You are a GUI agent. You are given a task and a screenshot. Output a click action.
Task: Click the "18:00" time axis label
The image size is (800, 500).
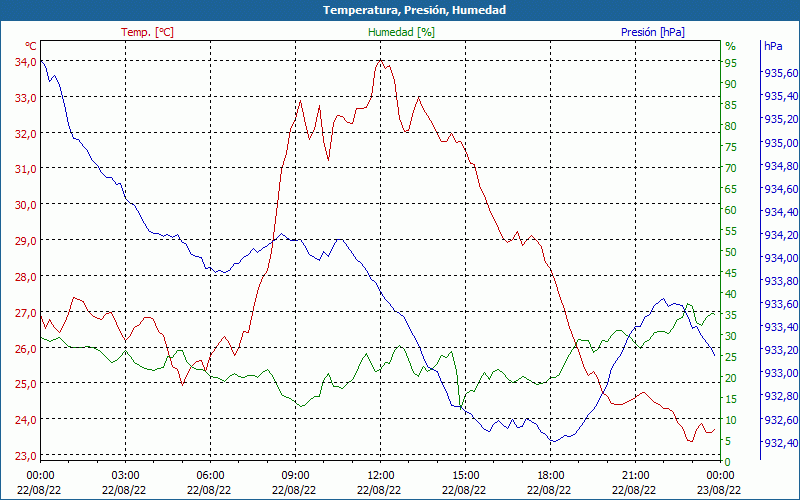click(x=551, y=477)
